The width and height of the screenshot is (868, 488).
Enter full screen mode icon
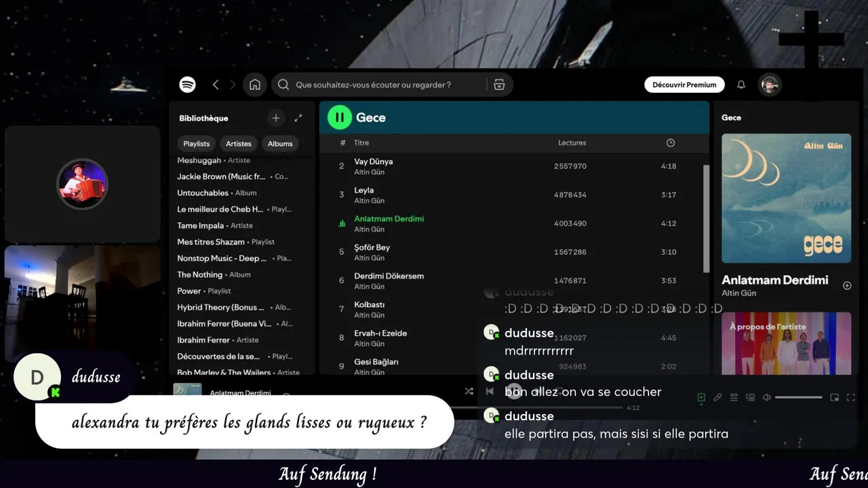point(851,398)
